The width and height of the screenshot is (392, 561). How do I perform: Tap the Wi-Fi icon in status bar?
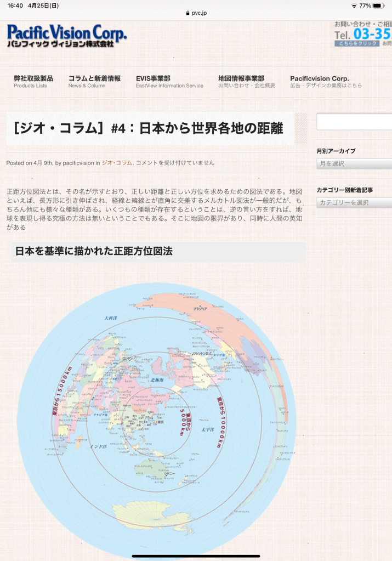pyautogui.click(x=354, y=5)
